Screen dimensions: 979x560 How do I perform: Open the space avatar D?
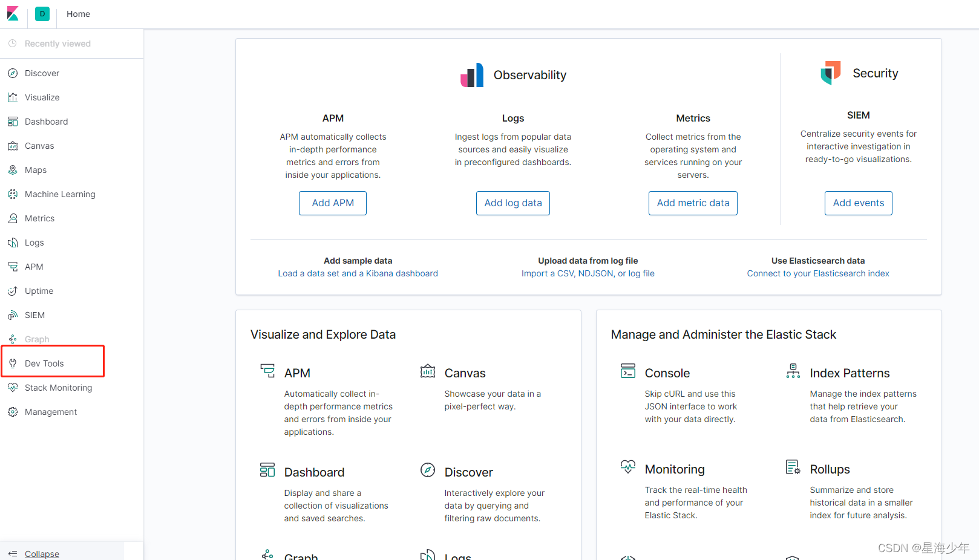pyautogui.click(x=42, y=14)
